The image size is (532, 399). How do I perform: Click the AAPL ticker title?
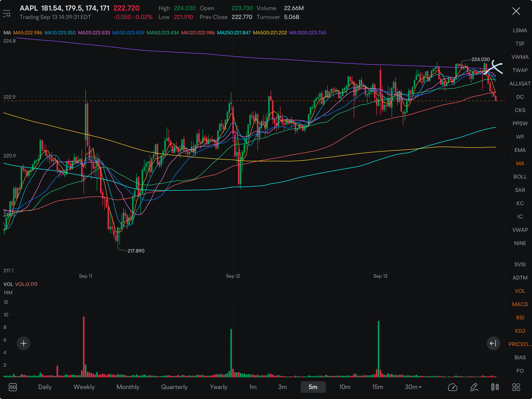[29, 8]
